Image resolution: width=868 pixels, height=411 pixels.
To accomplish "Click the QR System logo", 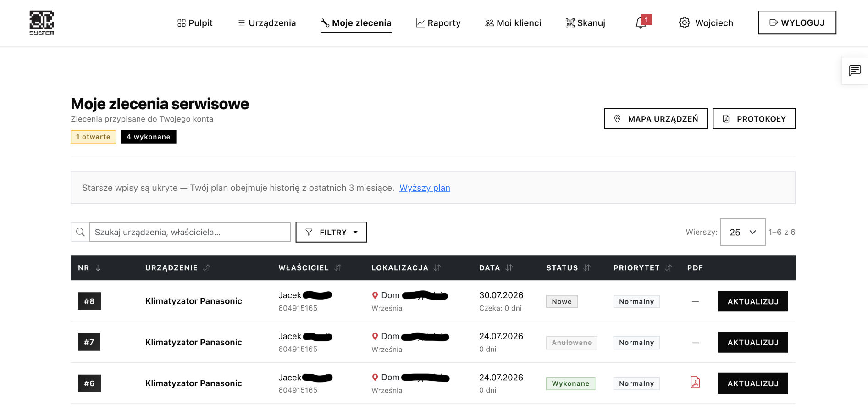I will (x=42, y=22).
